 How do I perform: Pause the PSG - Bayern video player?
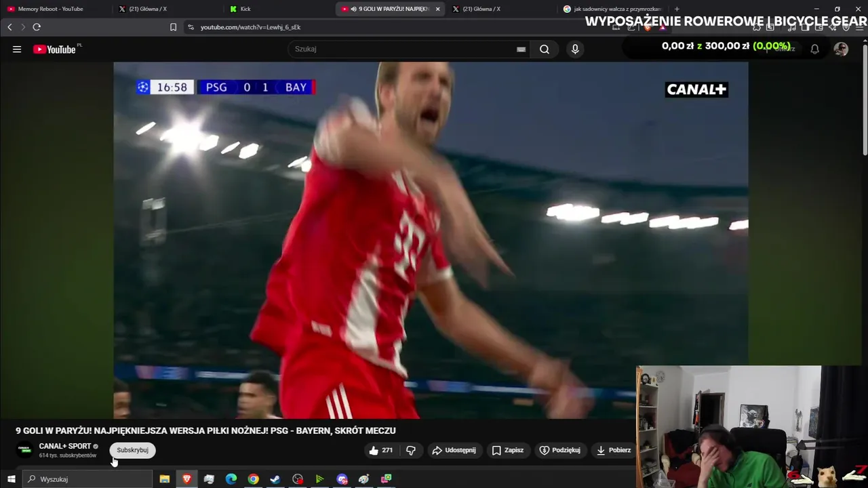[x=431, y=241]
